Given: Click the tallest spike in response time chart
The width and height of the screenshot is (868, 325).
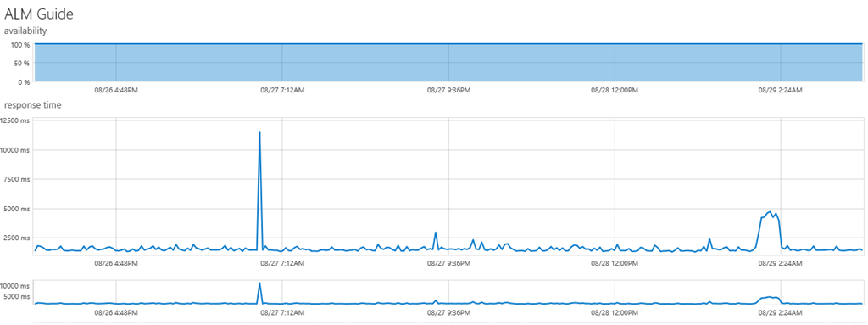Looking at the screenshot, I should tap(259, 132).
